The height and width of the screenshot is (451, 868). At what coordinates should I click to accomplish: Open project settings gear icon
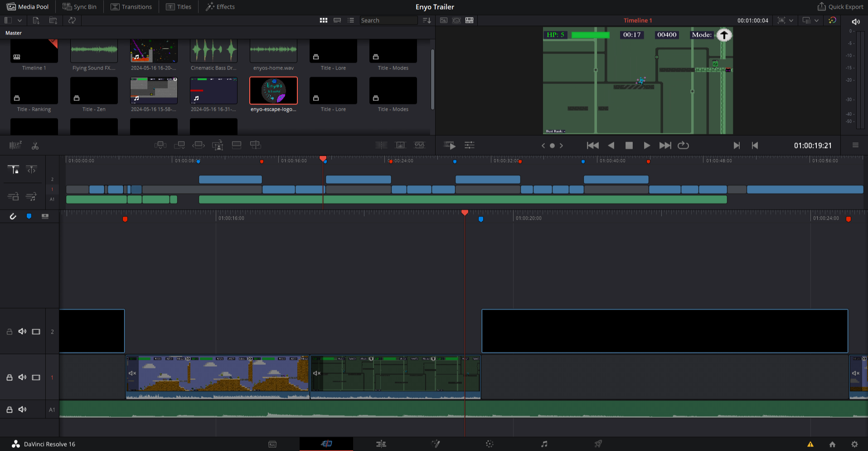pos(854,444)
